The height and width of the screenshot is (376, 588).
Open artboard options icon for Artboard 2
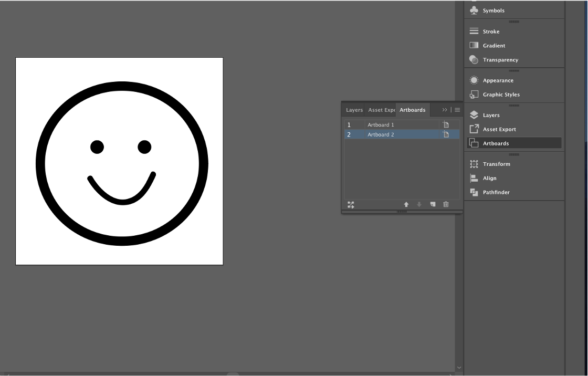tap(446, 134)
